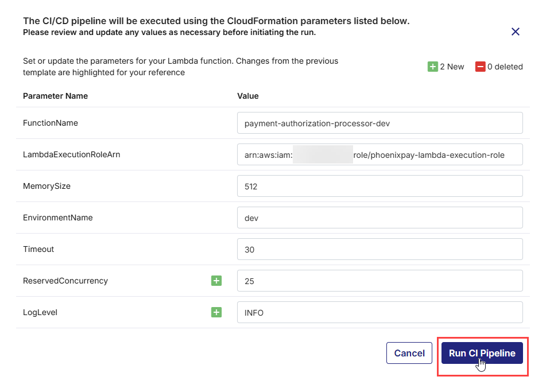Click the FunctionName value field
The height and width of the screenshot is (392, 550).
coord(380,123)
